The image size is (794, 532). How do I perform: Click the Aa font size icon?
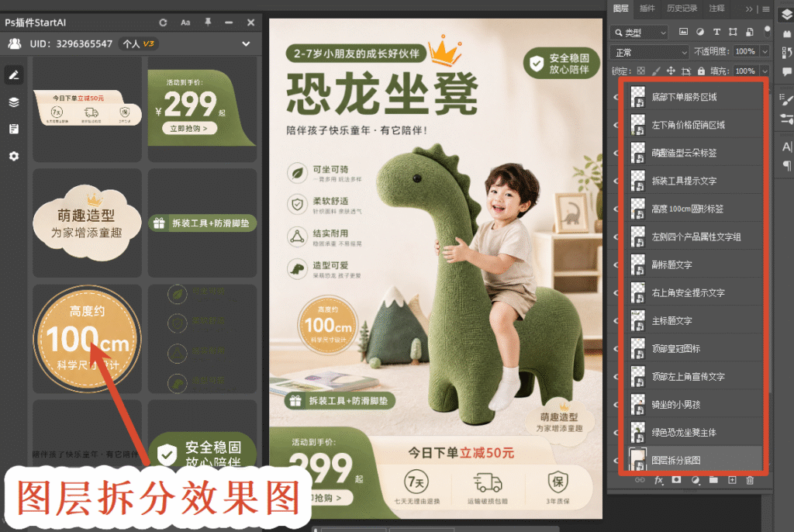coord(185,22)
